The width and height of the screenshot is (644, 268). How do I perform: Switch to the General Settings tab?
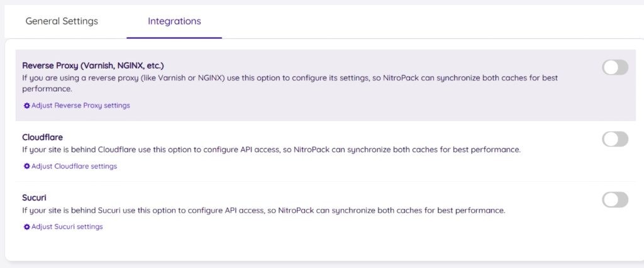pos(62,21)
